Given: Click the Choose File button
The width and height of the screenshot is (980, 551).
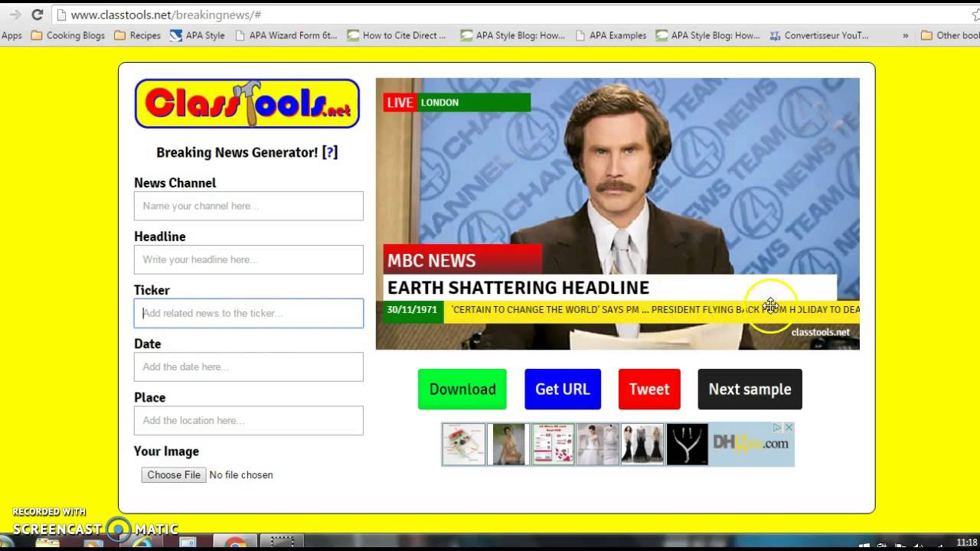Looking at the screenshot, I should tap(174, 475).
